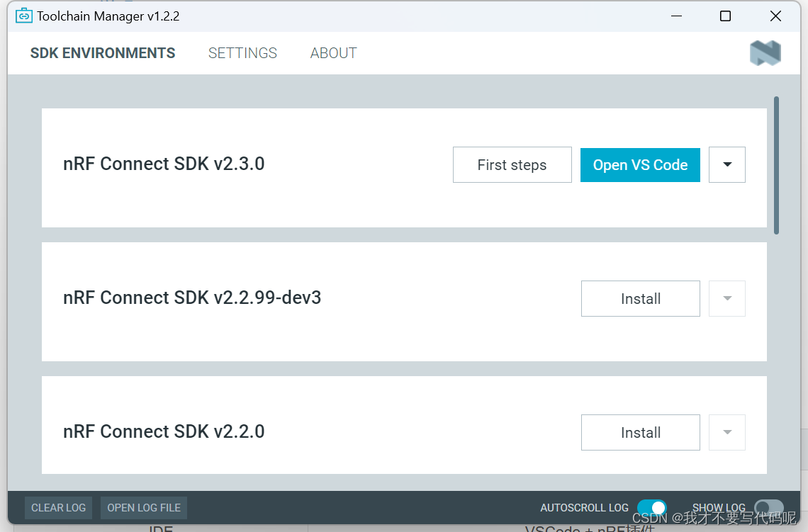Select the nRF Connect SDK v2.2.0 title

[164, 431]
